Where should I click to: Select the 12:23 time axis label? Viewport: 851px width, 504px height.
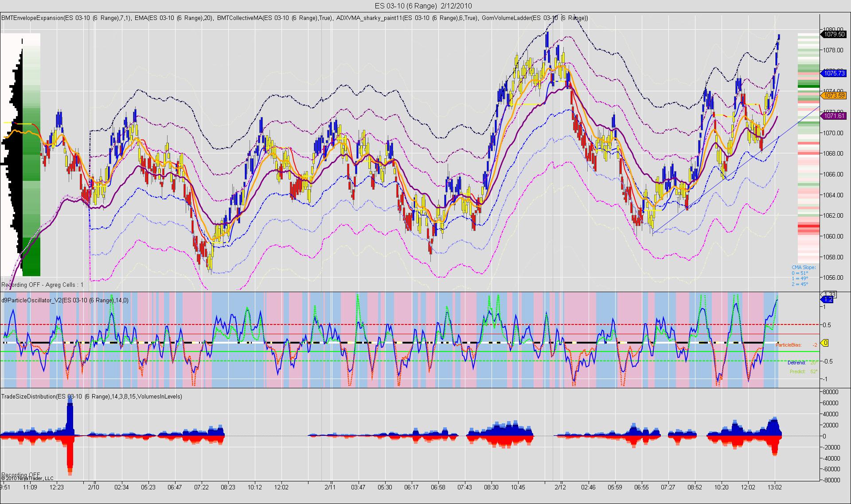tap(57, 487)
